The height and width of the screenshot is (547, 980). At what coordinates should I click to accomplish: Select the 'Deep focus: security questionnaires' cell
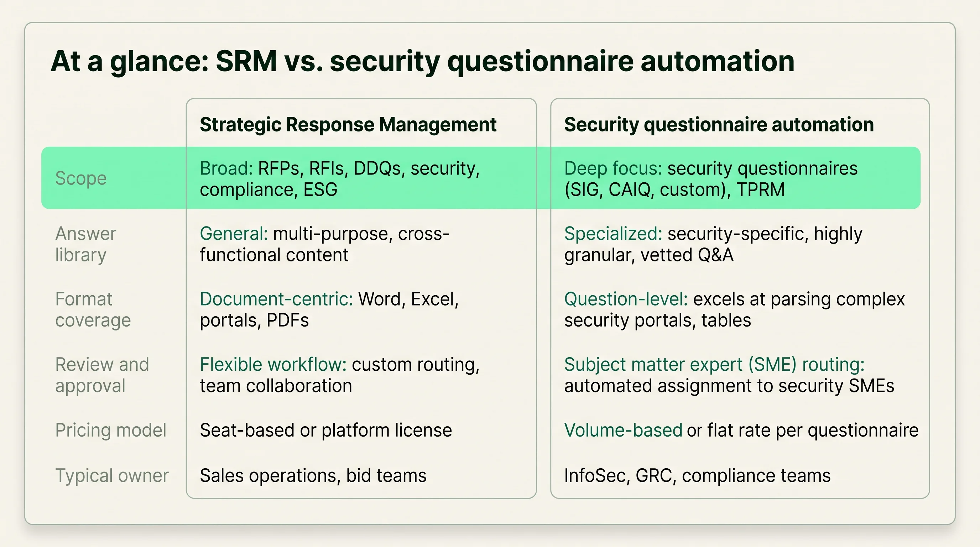pos(711,179)
